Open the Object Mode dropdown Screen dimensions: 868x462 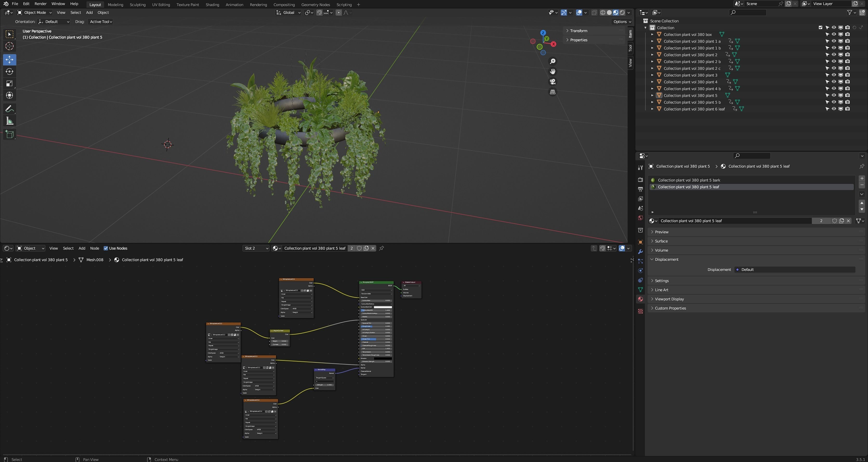(x=34, y=13)
